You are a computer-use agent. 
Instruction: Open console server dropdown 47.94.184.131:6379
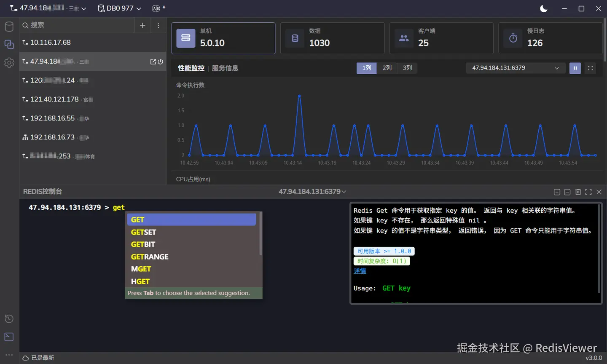pos(312,192)
